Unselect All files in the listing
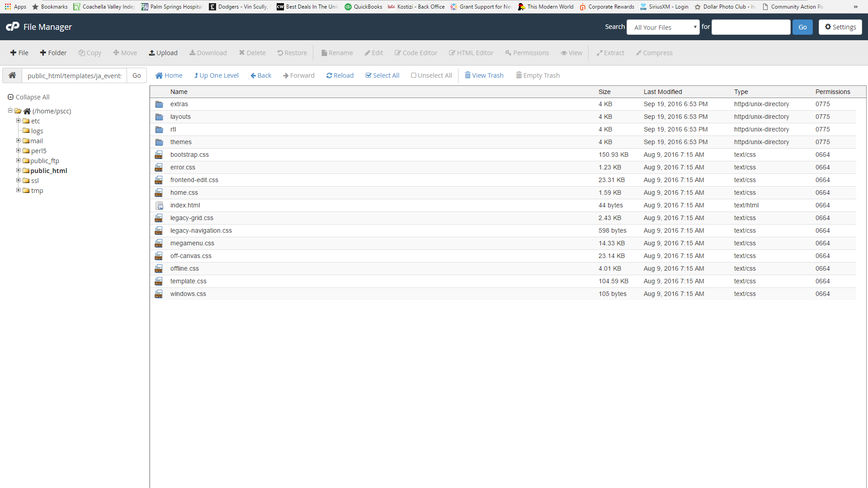Image resolution: width=868 pixels, height=488 pixels. pos(431,75)
